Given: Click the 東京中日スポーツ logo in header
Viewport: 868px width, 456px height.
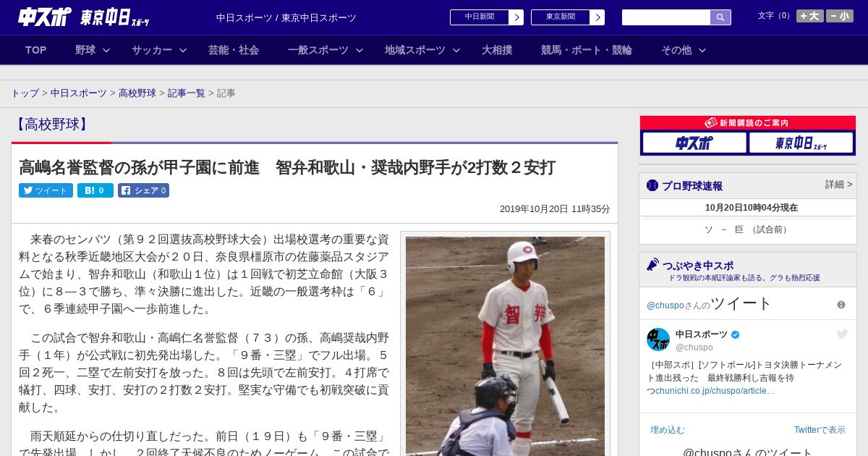Looking at the screenshot, I should 115,18.
